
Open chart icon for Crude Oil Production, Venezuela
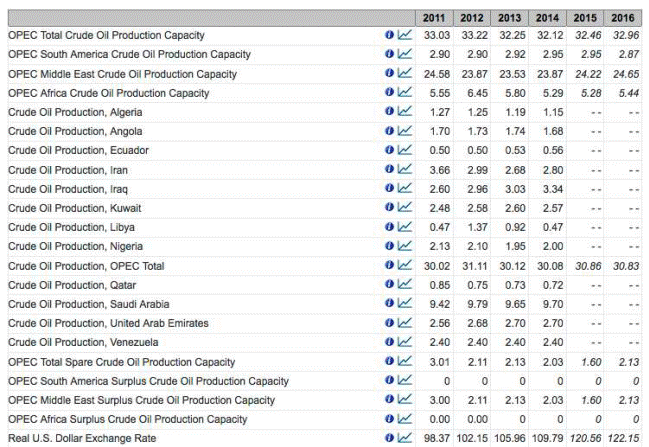[405, 341]
